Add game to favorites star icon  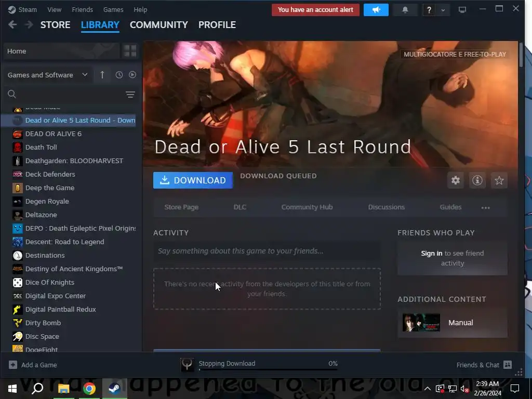click(499, 180)
